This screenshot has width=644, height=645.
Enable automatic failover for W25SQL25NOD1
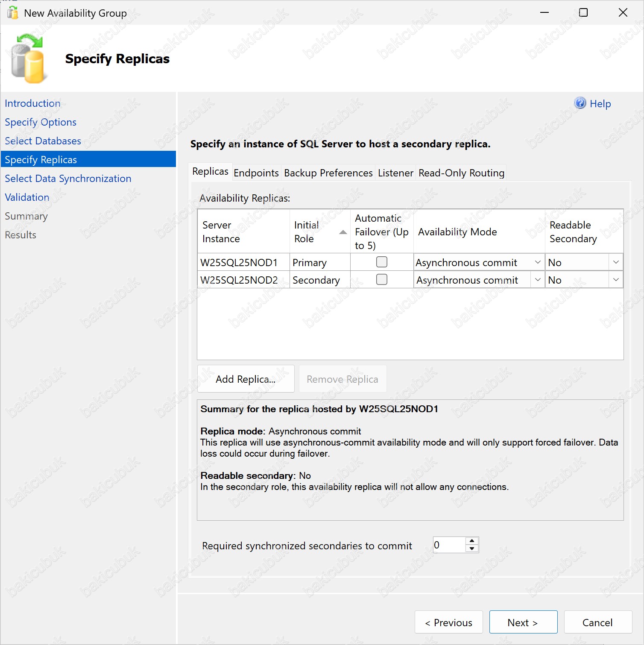click(381, 262)
